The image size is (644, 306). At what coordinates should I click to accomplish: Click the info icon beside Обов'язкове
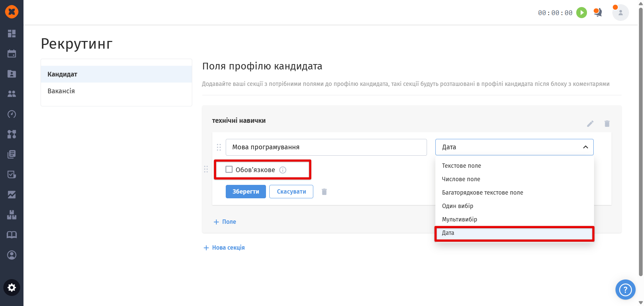tap(283, 170)
